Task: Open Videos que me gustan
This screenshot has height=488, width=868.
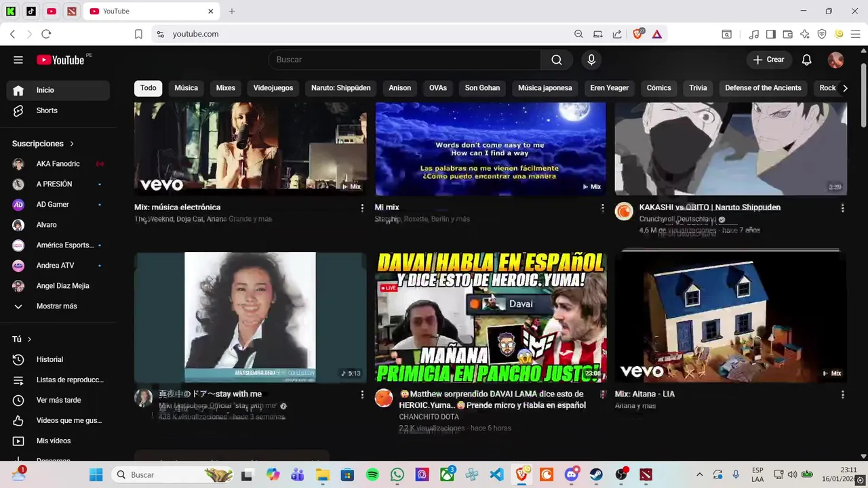Action: click(x=58, y=420)
